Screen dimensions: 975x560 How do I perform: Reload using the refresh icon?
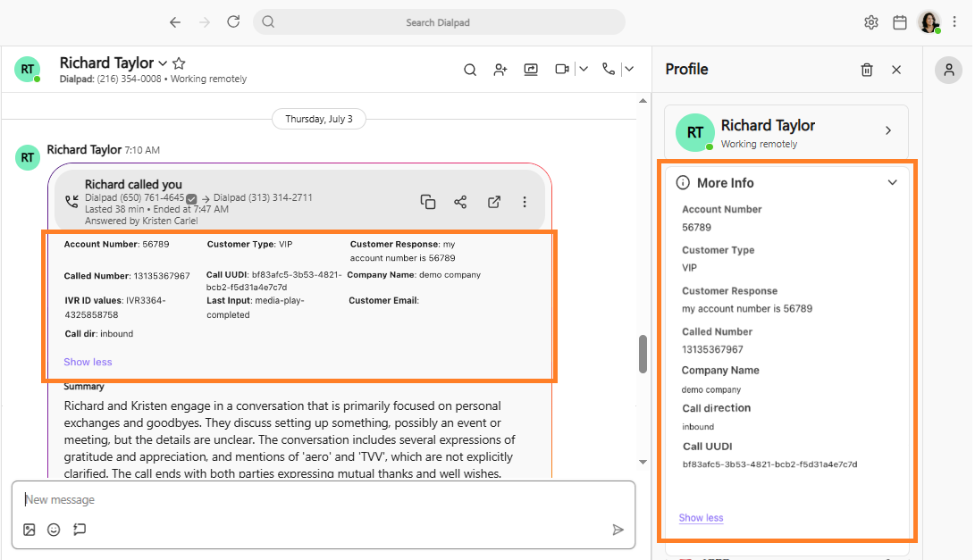tap(233, 21)
